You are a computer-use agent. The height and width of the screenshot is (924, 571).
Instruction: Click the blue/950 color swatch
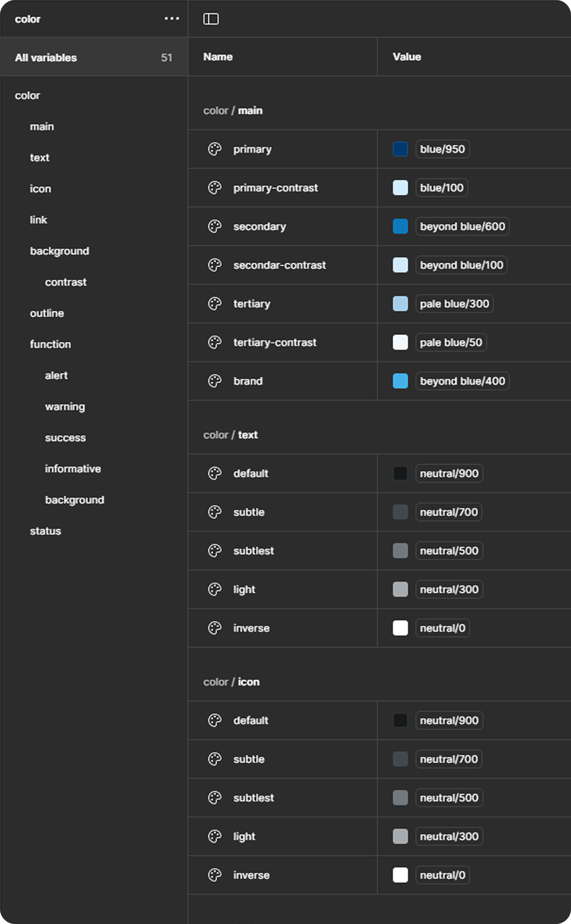(400, 149)
